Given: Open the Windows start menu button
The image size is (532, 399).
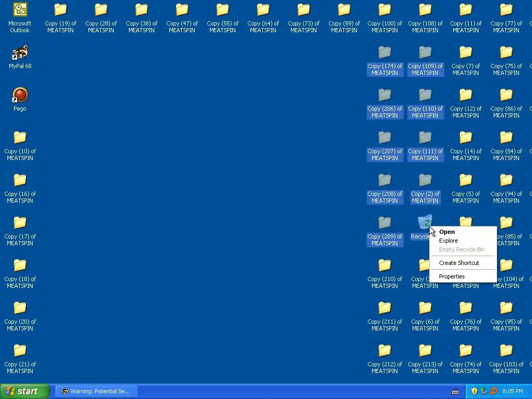Looking at the screenshot, I should [x=24, y=391].
